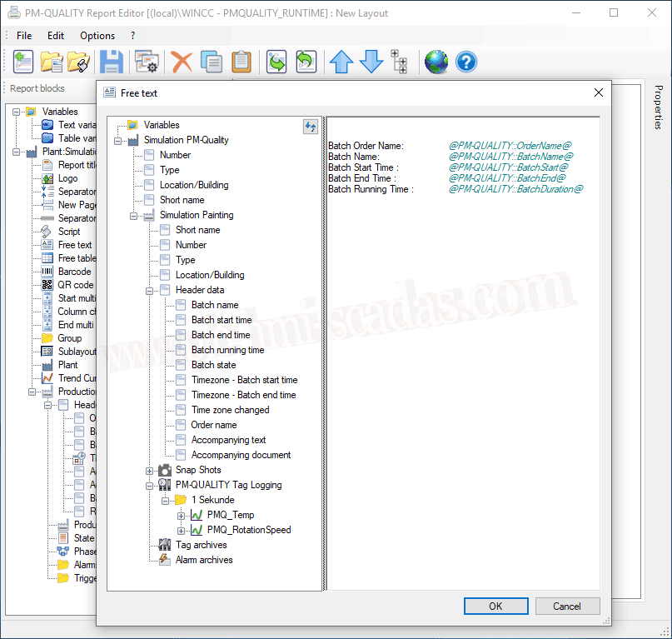Confirm the Free text dialog with OK
The height and width of the screenshot is (639, 672).
(x=495, y=606)
